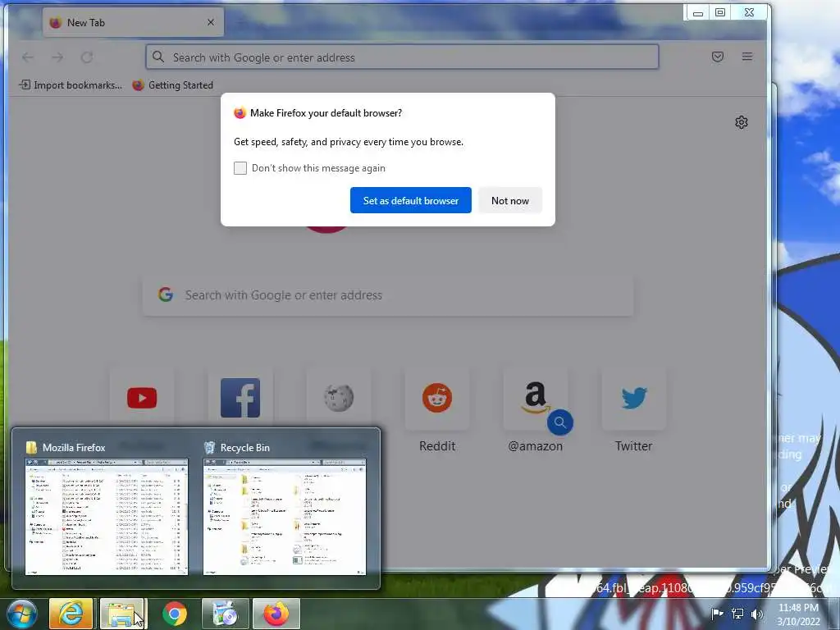840x630 pixels.
Task: Open Action Center flag tray icon
Action: 717,614
